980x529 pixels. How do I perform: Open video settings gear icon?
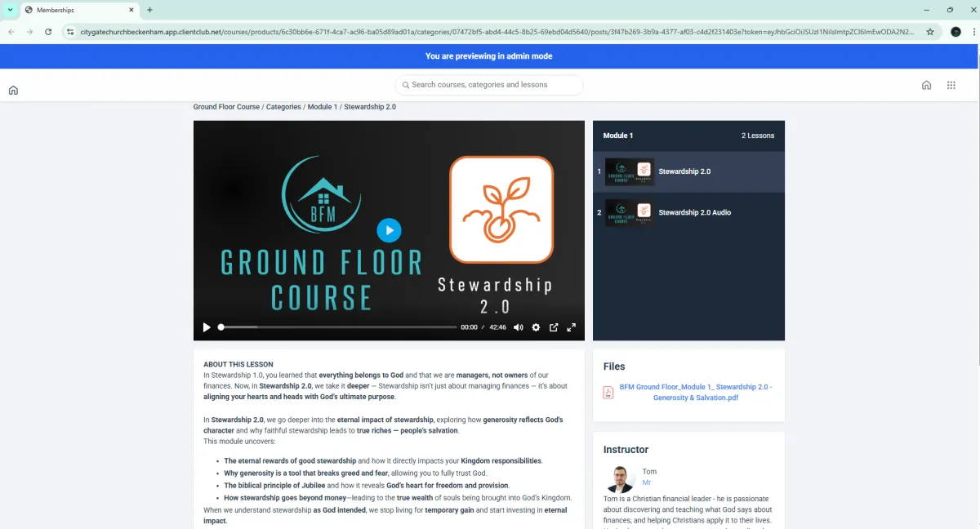tap(536, 327)
